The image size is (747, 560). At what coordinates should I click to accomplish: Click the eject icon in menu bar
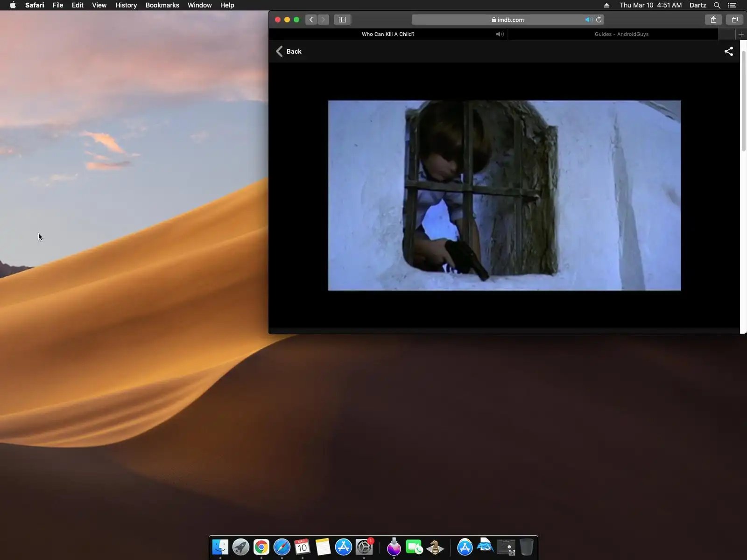coord(606,5)
